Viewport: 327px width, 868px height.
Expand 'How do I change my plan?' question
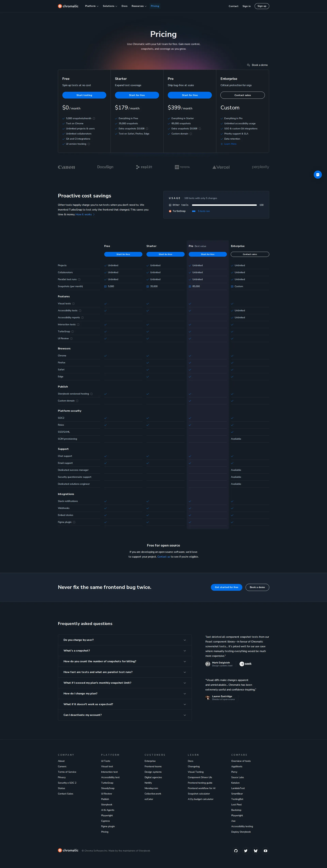point(125,693)
